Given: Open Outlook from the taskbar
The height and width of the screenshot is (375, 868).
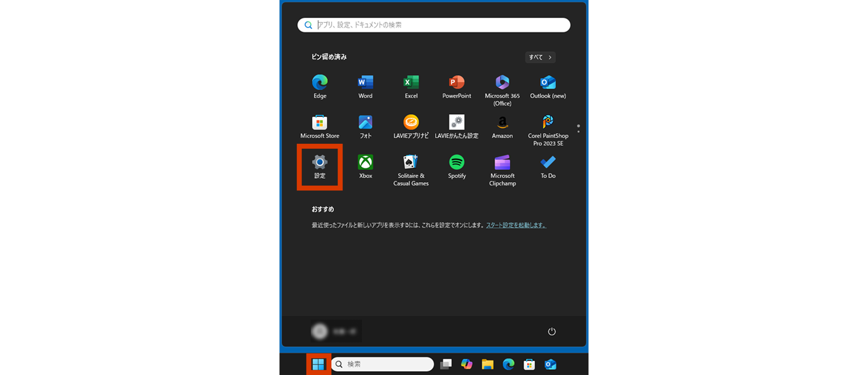Looking at the screenshot, I should 550,364.
